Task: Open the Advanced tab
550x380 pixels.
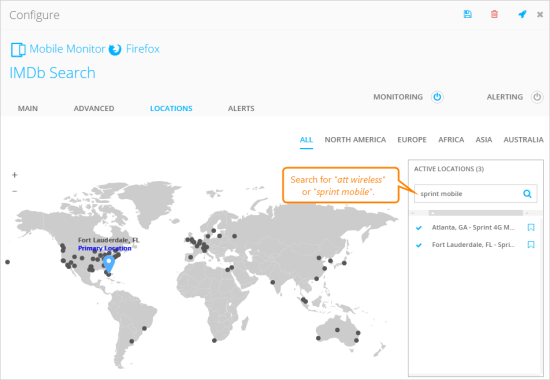Action: point(94,108)
